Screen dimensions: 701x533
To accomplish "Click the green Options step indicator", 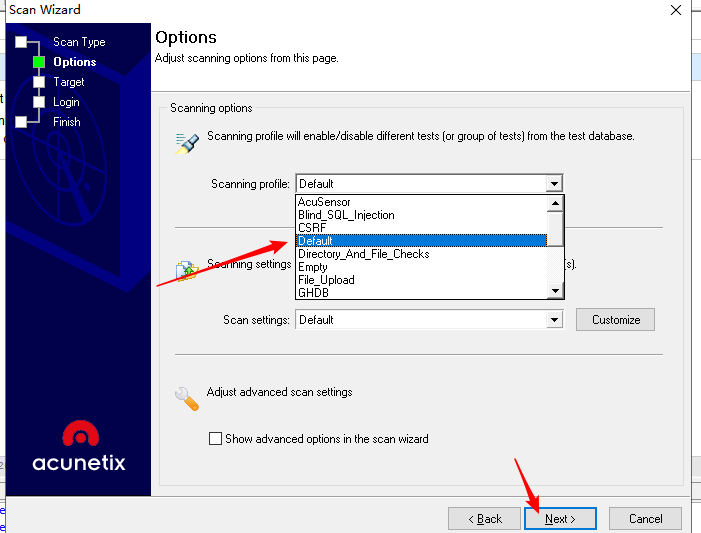I will (39, 62).
